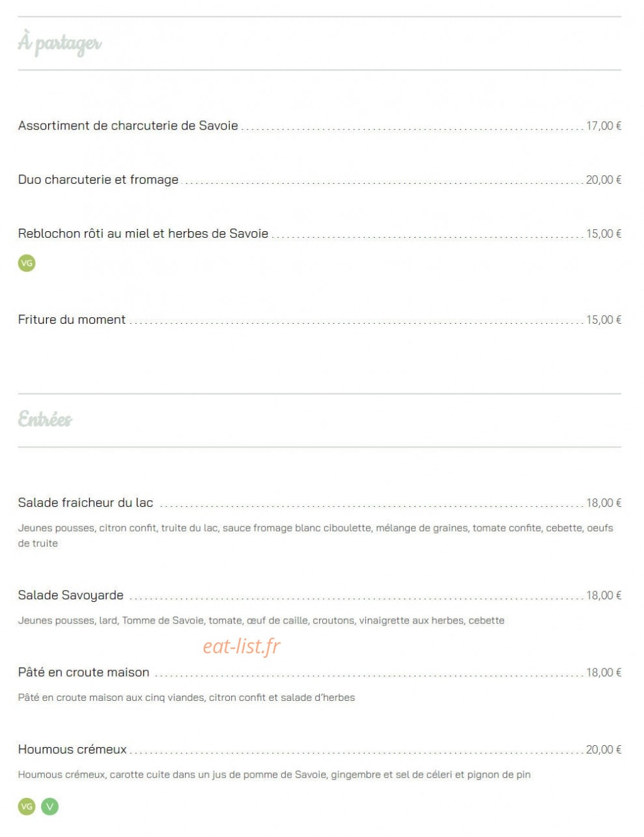Select the À partager section heading
644x837 pixels.
pyautogui.click(x=59, y=43)
